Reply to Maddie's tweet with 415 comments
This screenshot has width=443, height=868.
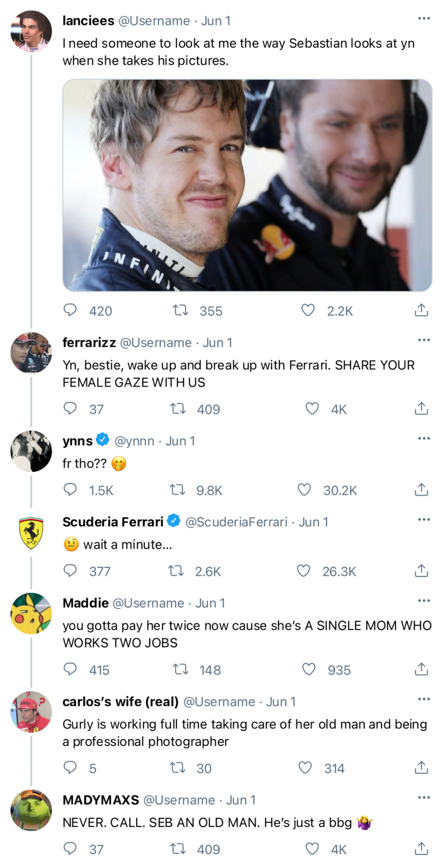point(70,669)
